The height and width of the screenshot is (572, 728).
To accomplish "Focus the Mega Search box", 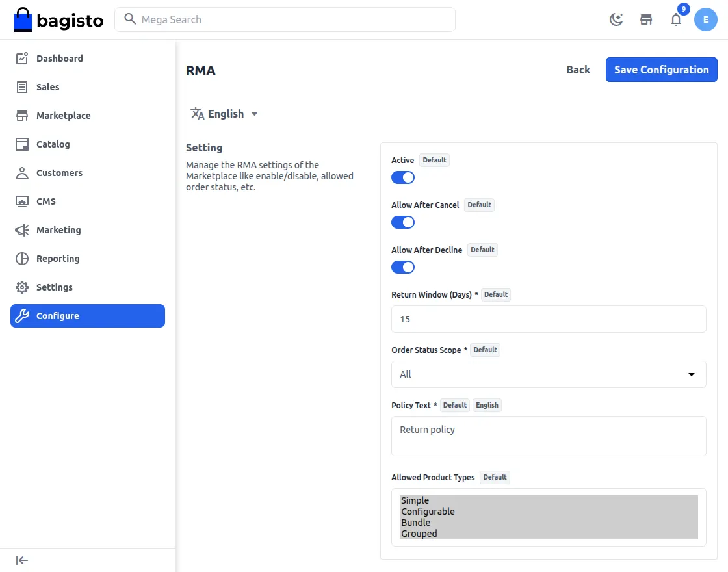I will click(286, 19).
